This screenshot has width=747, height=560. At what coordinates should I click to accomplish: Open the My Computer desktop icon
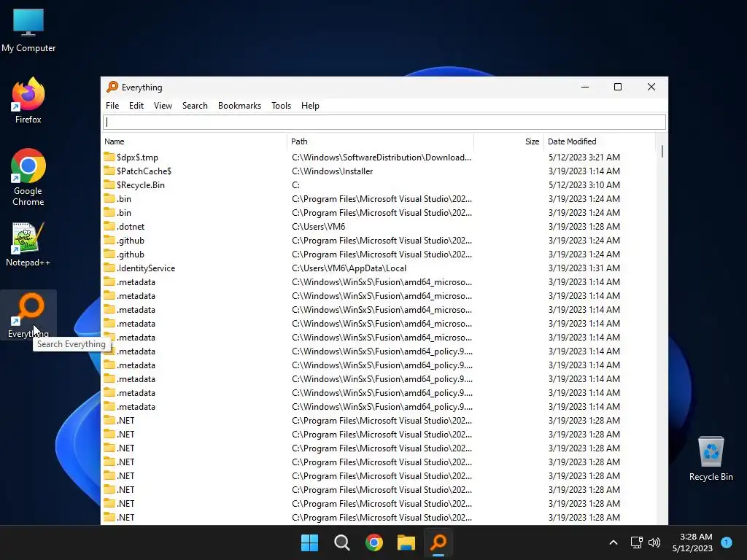28,31
